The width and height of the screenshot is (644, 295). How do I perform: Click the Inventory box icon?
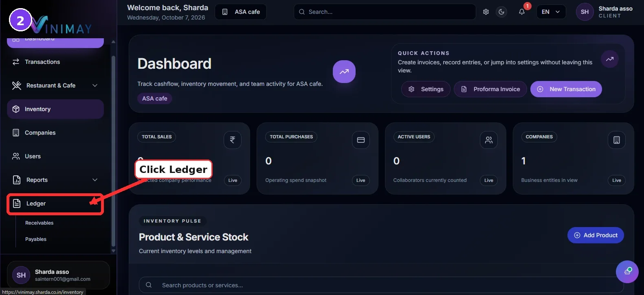click(16, 109)
